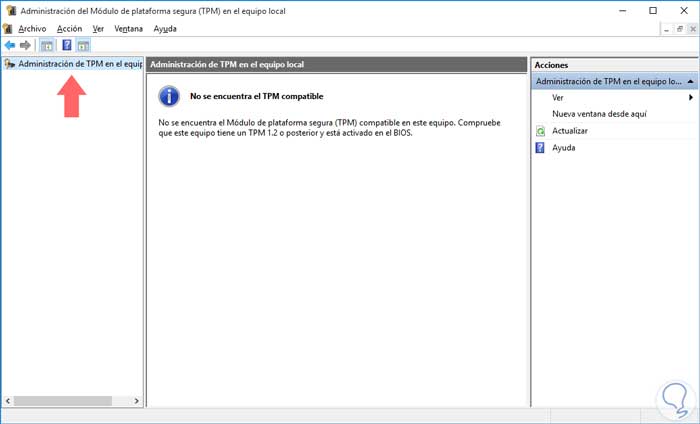Click the title bar application icon
700x424 pixels.
[x=11, y=11]
